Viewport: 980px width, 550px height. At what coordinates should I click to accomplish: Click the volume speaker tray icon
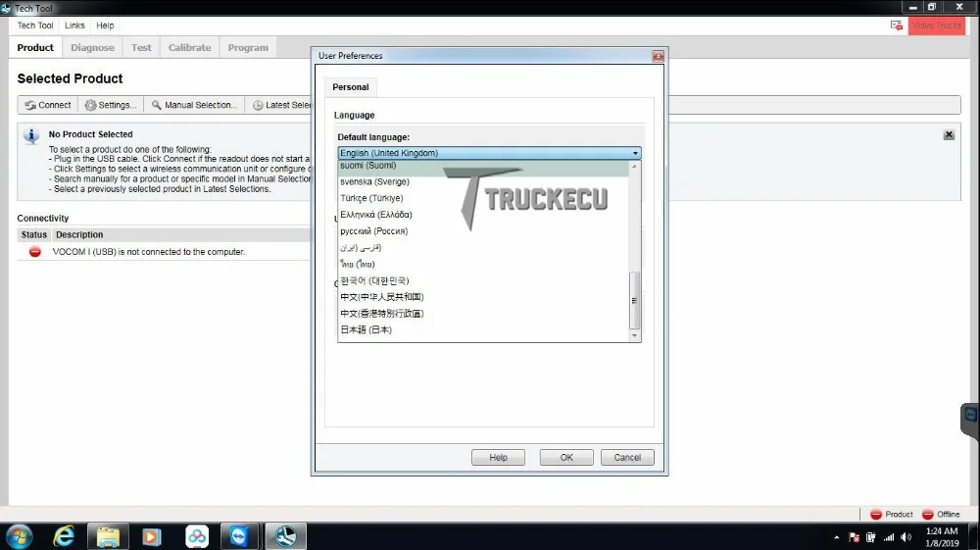point(906,537)
